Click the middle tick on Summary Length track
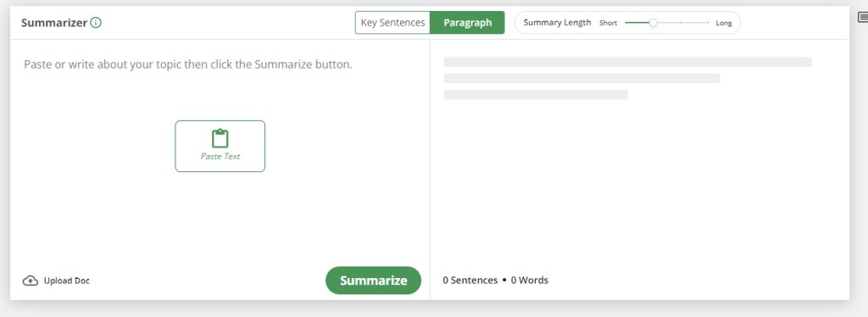The height and width of the screenshot is (317, 868). click(x=681, y=23)
